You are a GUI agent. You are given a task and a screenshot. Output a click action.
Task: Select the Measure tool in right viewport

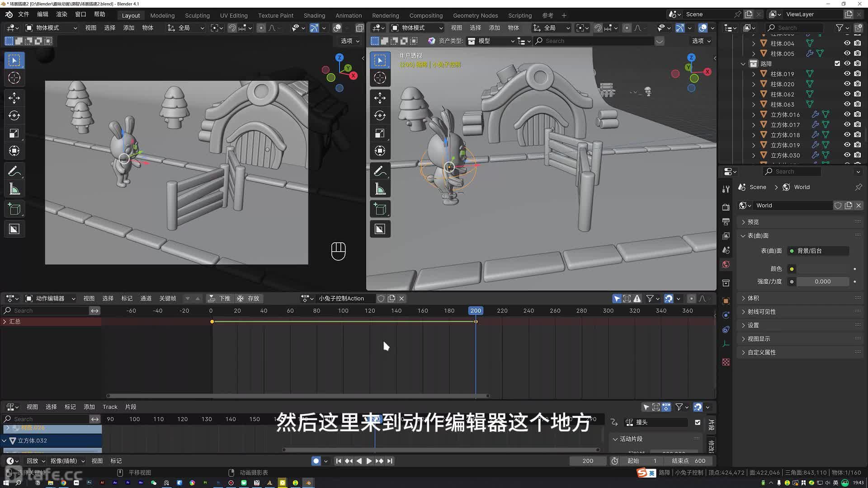point(380,189)
